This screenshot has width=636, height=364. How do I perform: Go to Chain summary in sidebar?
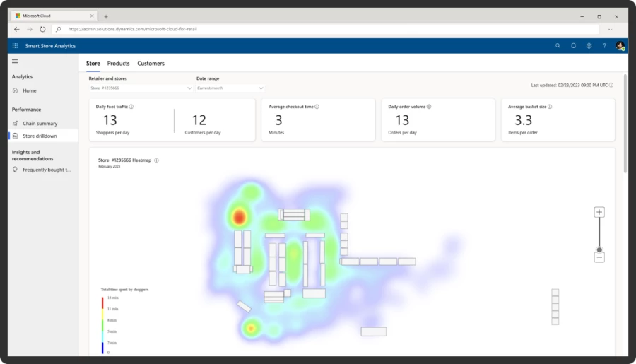click(40, 123)
